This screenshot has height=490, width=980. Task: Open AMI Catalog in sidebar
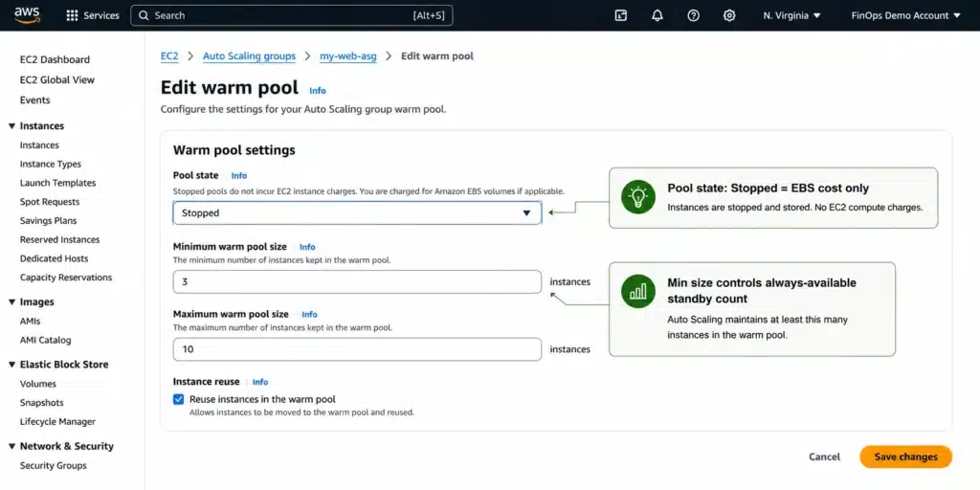[x=46, y=341]
